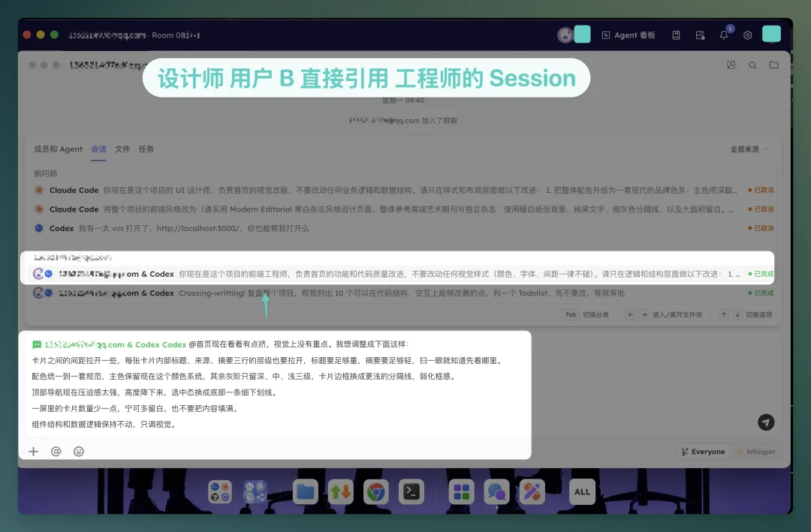
Task: Open first agent group icon in dock
Action: [x=220, y=491]
